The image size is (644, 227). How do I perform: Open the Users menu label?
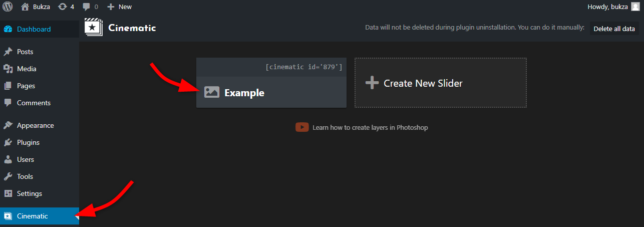[26, 159]
